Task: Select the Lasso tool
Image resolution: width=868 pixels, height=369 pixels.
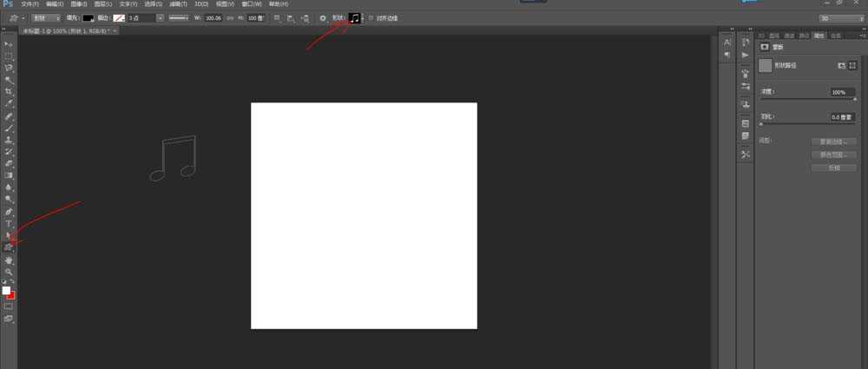Action: [9, 68]
